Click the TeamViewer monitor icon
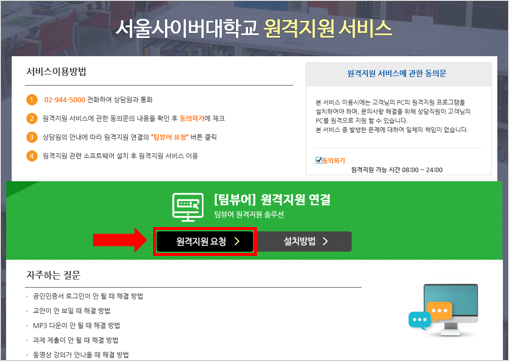This screenshot has height=361, width=509. click(188, 207)
